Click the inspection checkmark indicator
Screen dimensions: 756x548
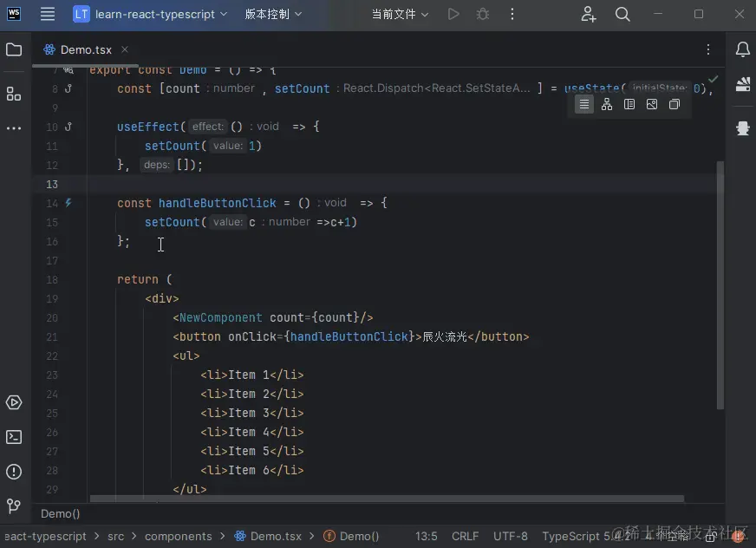tap(714, 79)
